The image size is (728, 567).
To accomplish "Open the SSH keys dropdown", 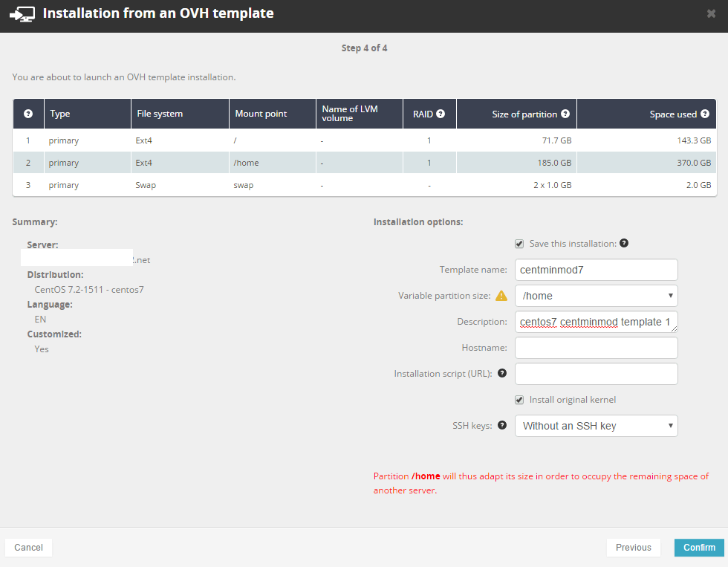I will pos(596,426).
